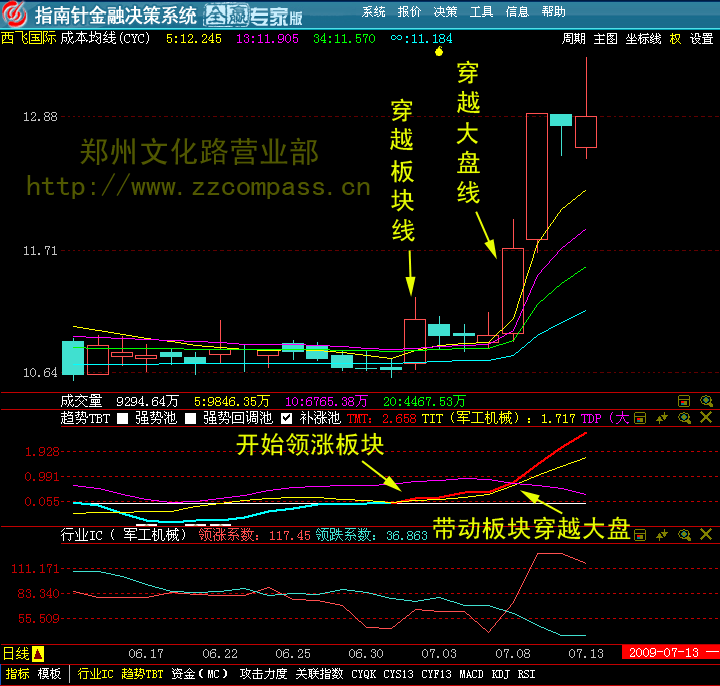This screenshot has width=720, height=686.
Task: Click the 2009-07-13 date marker
Action: (662, 653)
